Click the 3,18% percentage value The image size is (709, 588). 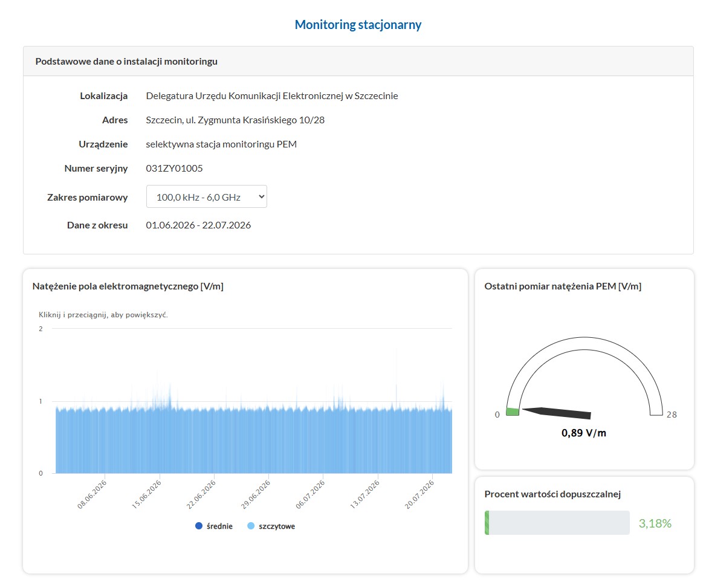(x=655, y=523)
